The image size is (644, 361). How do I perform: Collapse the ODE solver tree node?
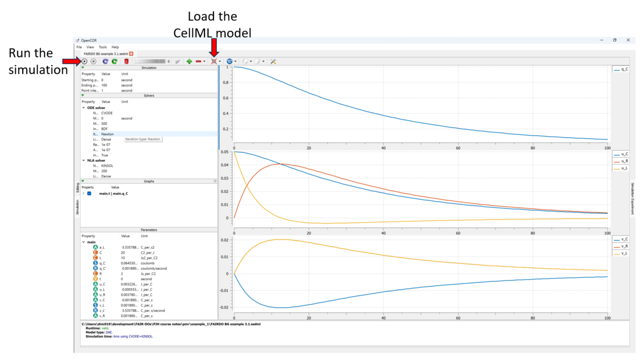(84, 108)
